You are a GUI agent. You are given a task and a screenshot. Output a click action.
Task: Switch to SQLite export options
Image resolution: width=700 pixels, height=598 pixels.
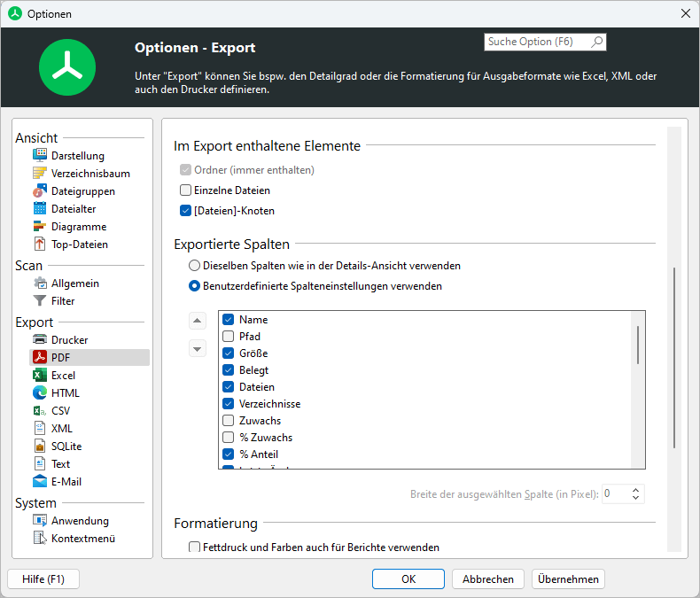66,446
